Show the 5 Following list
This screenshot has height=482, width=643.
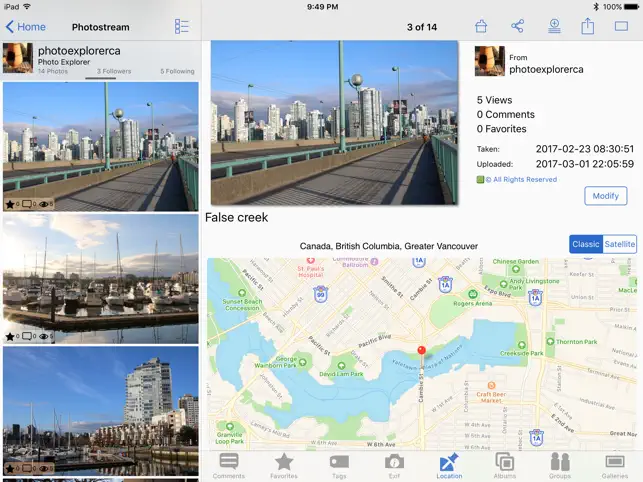tap(177, 71)
